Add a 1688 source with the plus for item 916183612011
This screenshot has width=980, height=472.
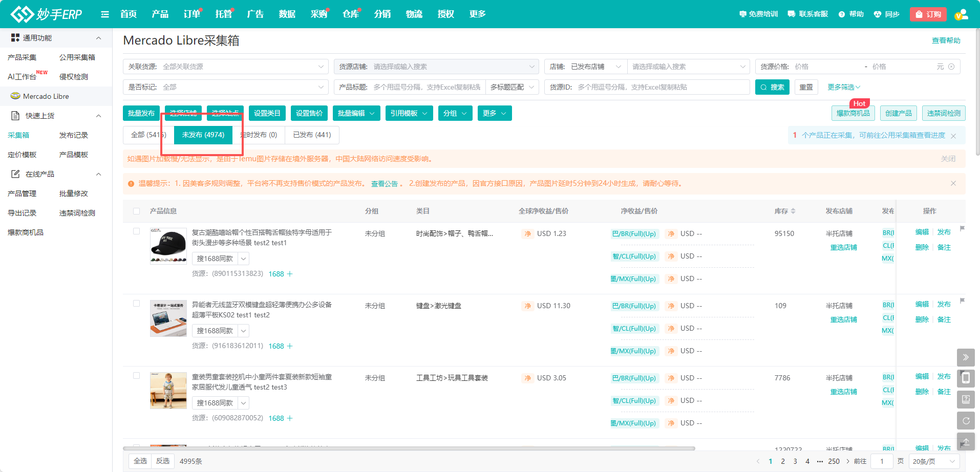point(290,346)
